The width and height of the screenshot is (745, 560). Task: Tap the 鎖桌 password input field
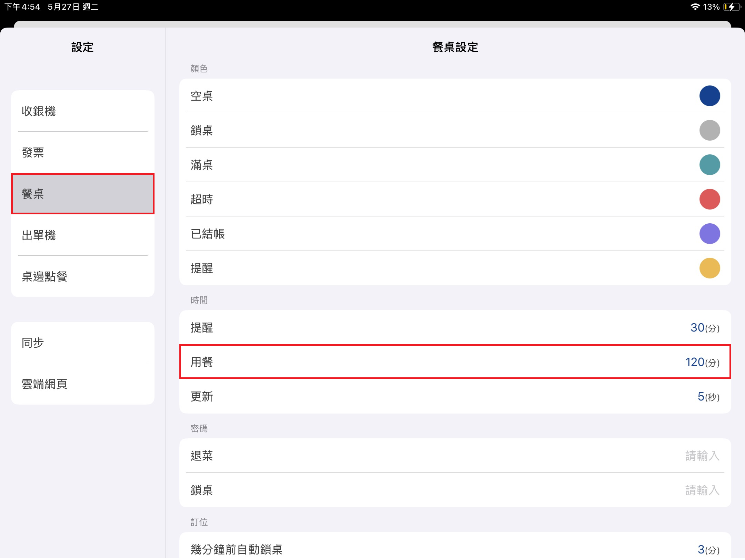click(702, 490)
